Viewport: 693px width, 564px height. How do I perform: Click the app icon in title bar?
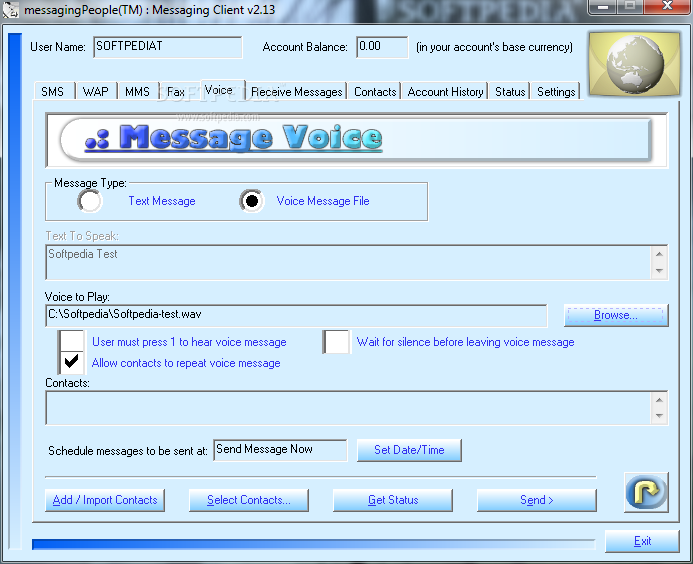(11, 10)
